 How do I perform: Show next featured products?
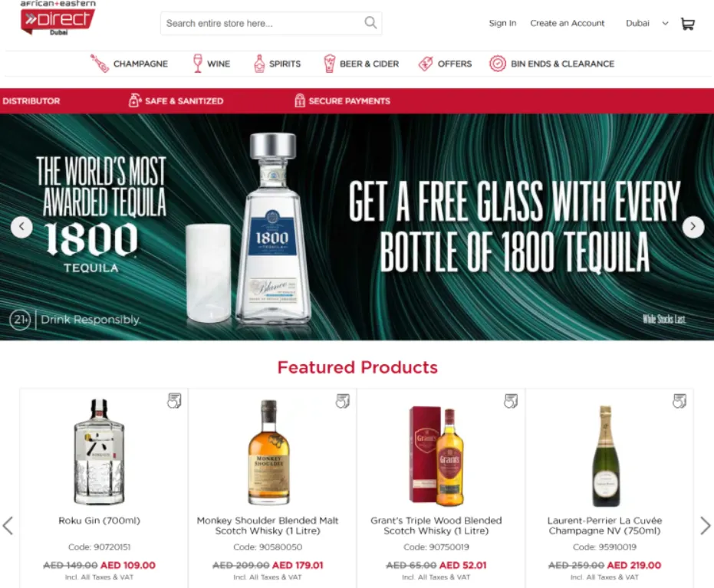pos(705,526)
